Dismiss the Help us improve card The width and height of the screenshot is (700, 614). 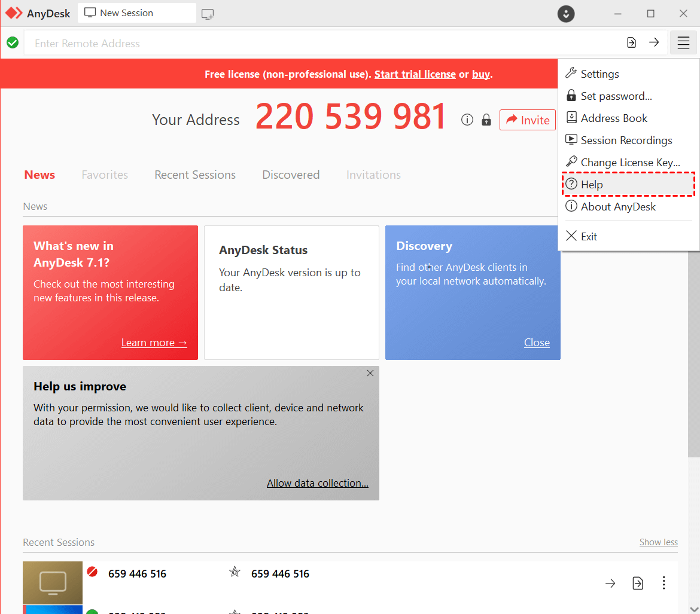370,373
